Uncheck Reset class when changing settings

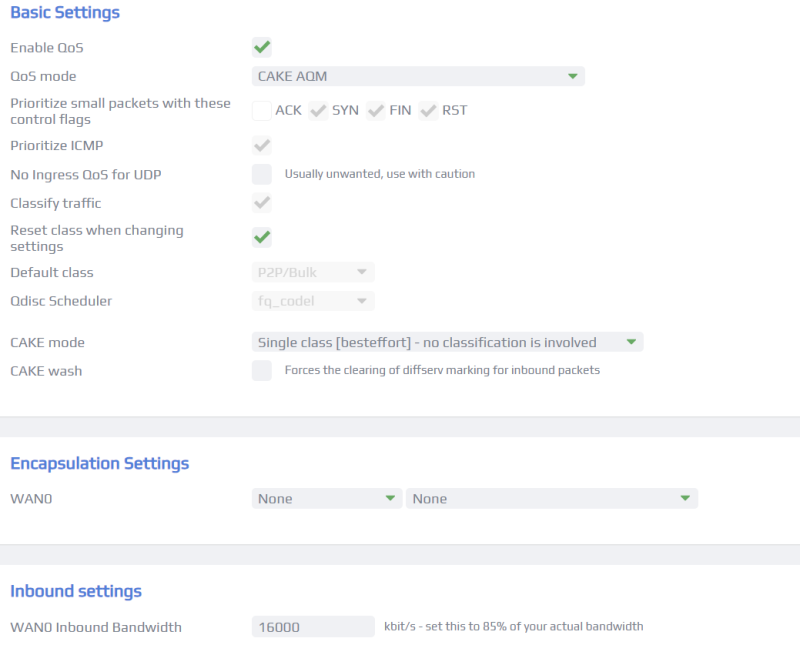click(262, 238)
